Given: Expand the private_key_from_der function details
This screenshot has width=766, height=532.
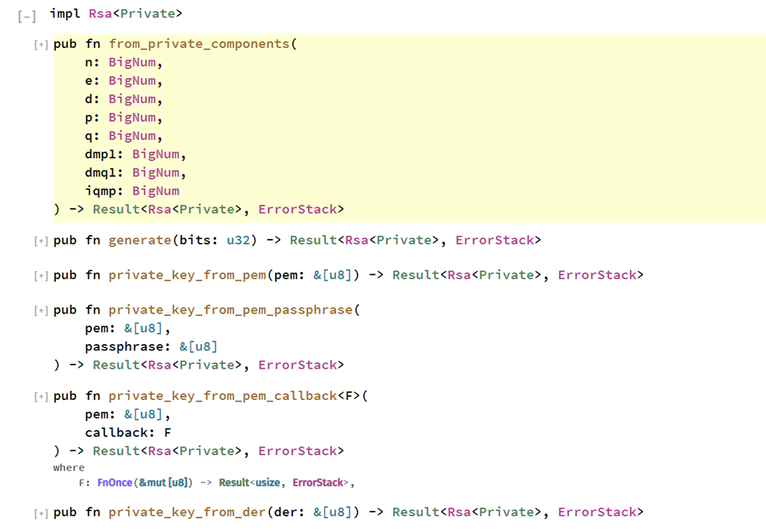Looking at the screenshot, I should 40,512.
